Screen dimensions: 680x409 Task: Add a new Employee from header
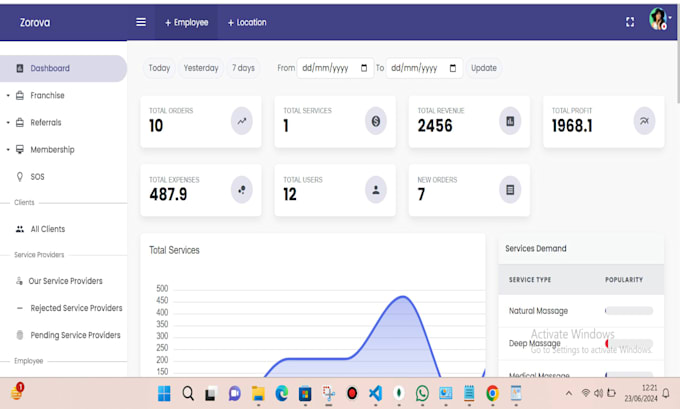[186, 23]
